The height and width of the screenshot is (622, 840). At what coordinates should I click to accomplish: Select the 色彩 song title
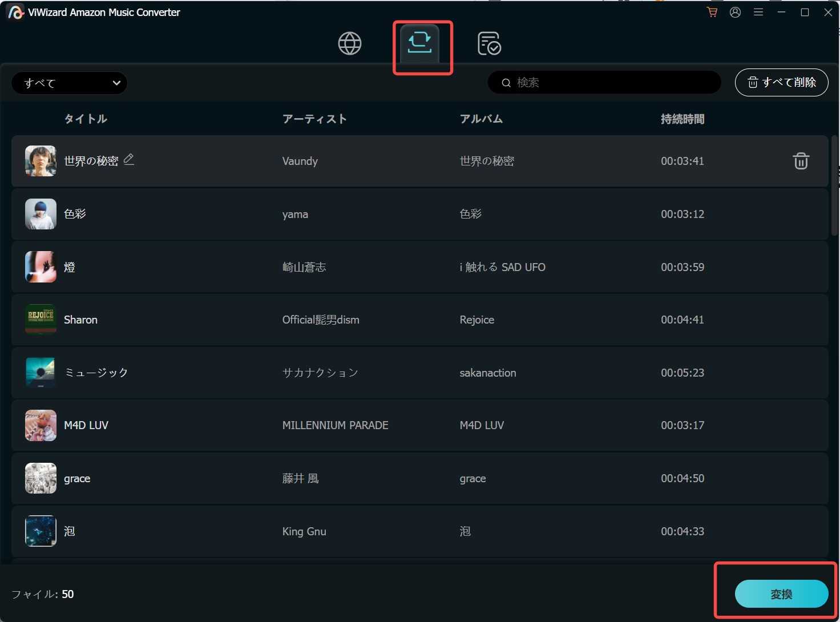[x=75, y=214]
